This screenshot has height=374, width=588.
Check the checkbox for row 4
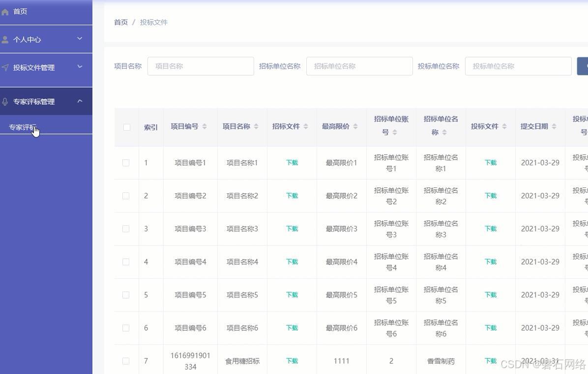click(x=126, y=262)
